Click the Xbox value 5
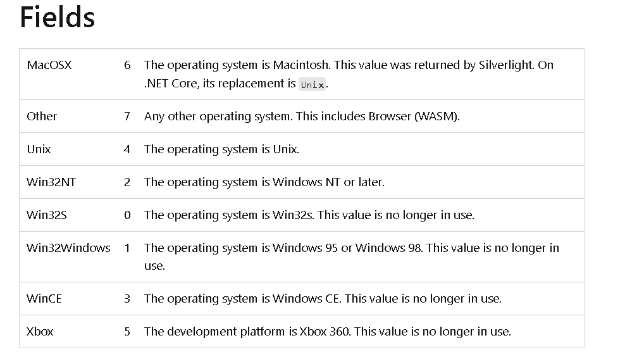Screen dimensions: 644x352 tap(127, 332)
